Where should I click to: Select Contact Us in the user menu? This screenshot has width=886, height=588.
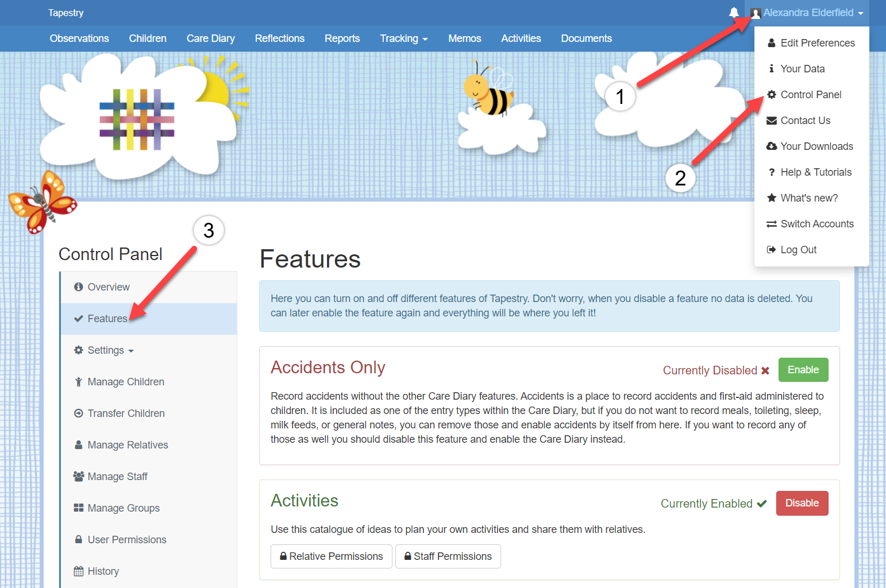point(811,121)
